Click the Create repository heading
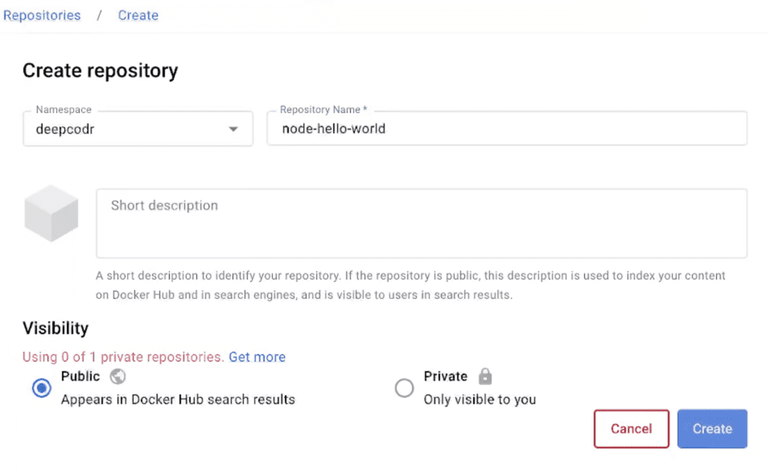768x474 pixels. click(x=100, y=71)
